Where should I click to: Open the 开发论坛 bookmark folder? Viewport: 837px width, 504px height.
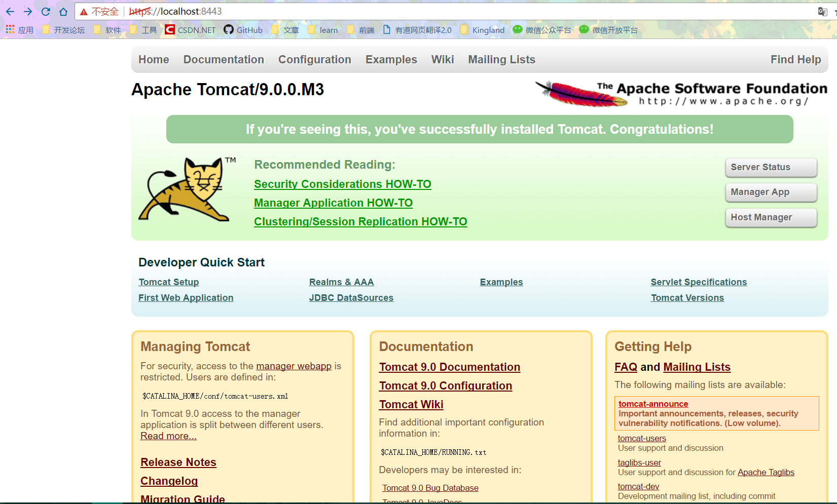pyautogui.click(x=64, y=30)
